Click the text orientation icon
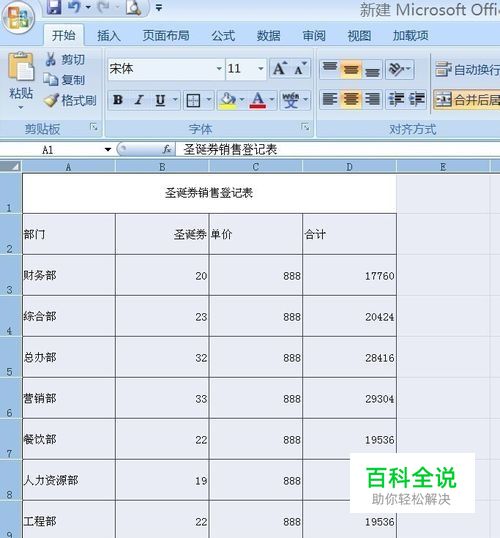The width and height of the screenshot is (500, 538). click(x=395, y=69)
